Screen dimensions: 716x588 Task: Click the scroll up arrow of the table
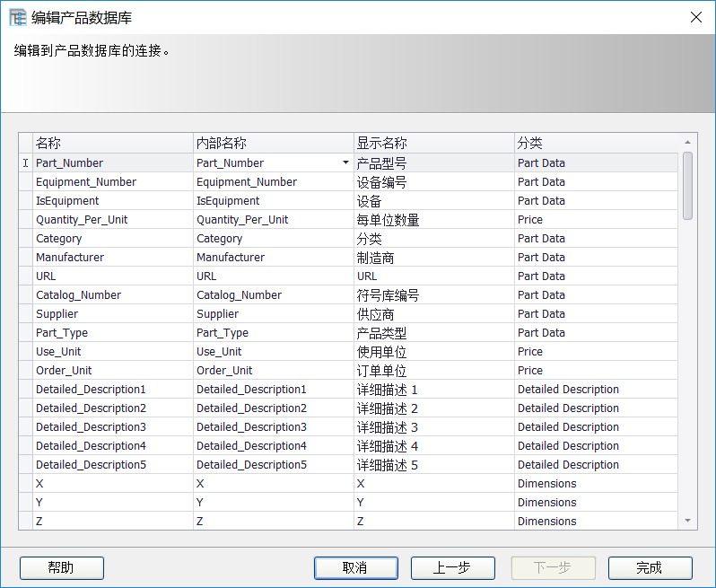(687, 142)
